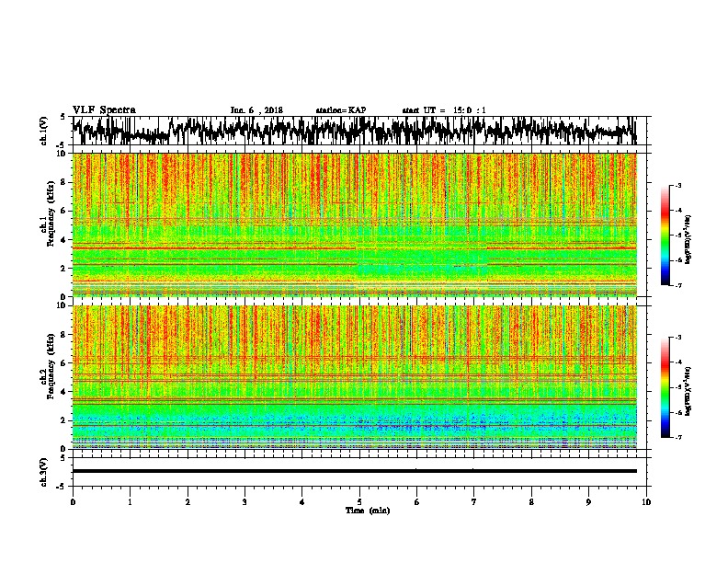The height and width of the screenshot is (563, 728).
Task: Click the ch.1 colorbar "log(PSD)" units label
Action: coord(688,240)
